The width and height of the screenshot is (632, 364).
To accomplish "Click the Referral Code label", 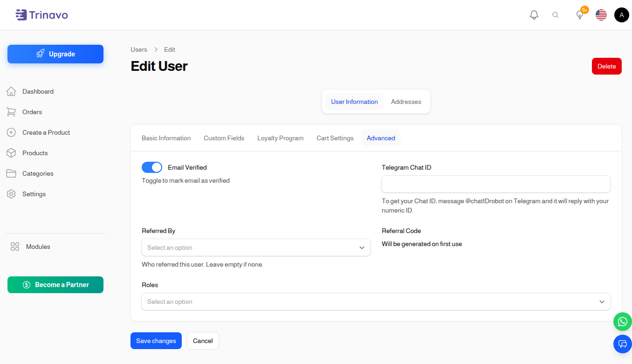I will click(x=401, y=231).
